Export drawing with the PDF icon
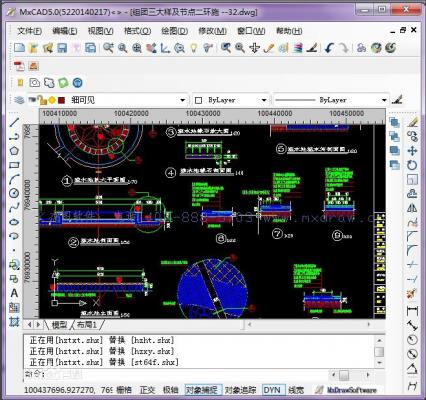Screen dimensions: 426x400 coord(19,66)
